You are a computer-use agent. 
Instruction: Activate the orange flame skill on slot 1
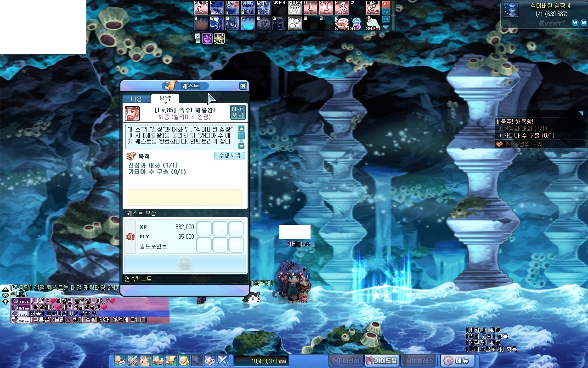tap(201, 23)
